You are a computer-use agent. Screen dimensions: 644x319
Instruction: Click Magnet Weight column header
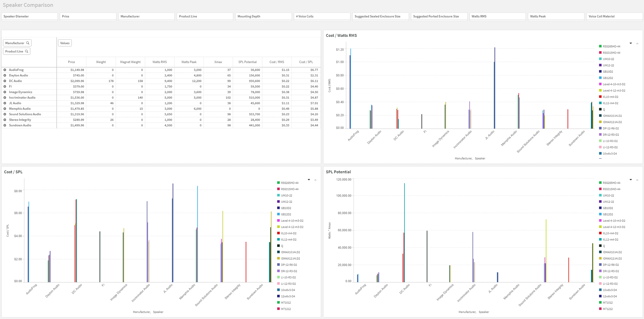pos(130,62)
